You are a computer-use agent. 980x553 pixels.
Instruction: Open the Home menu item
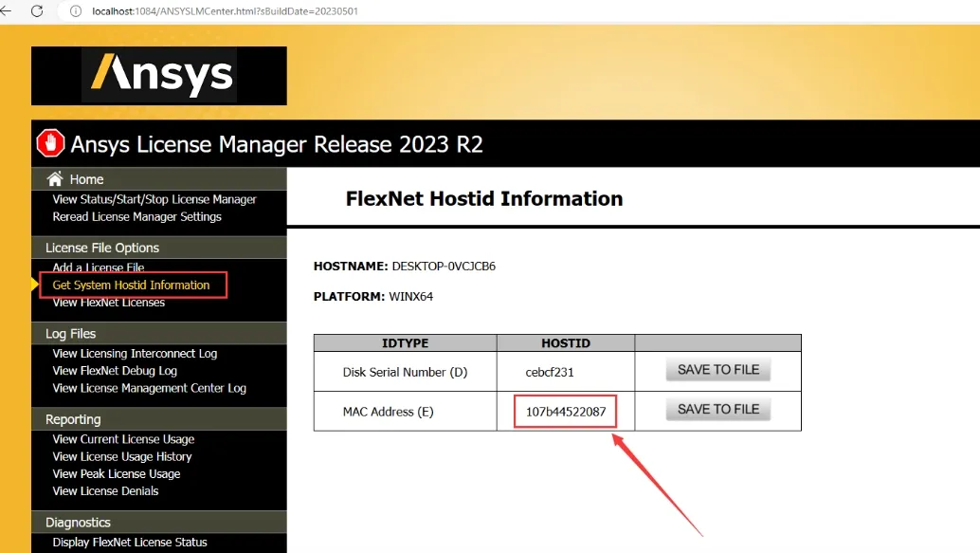[x=86, y=179]
